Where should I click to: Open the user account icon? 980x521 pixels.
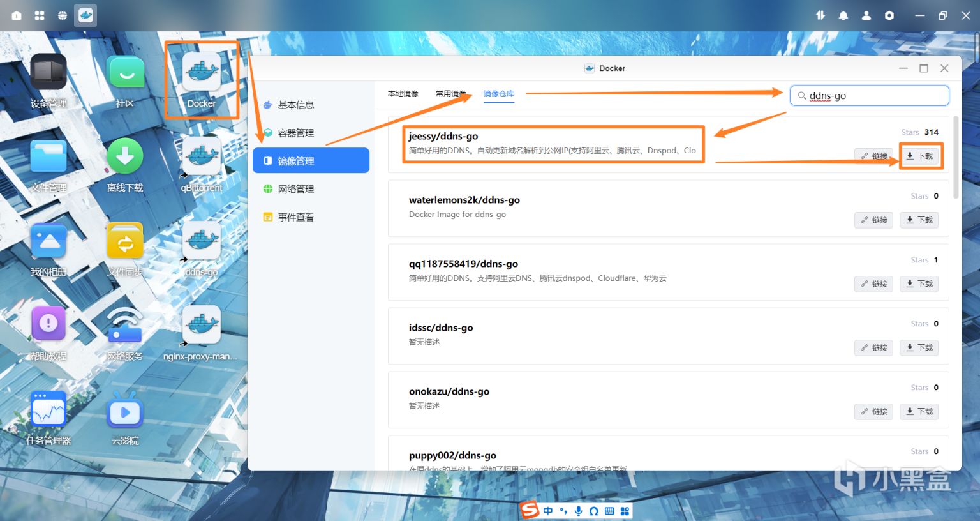coord(866,15)
